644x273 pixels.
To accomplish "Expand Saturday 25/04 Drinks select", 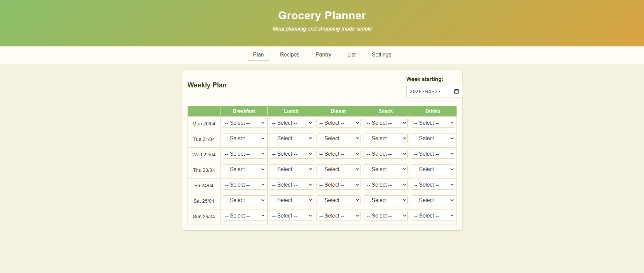I will (x=433, y=200).
